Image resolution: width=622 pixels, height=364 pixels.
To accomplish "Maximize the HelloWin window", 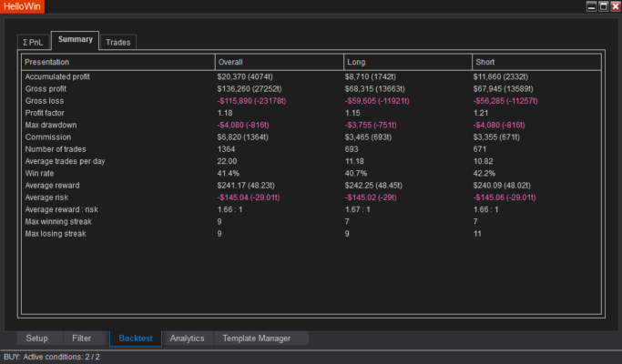I will coord(603,6).
